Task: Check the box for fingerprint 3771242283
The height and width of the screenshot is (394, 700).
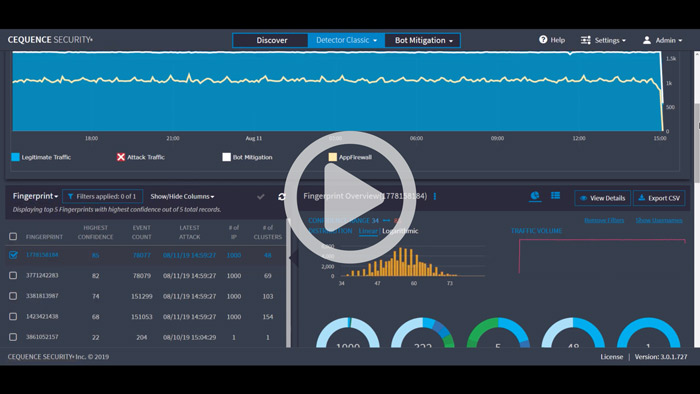Action: [x=13, y=275]
